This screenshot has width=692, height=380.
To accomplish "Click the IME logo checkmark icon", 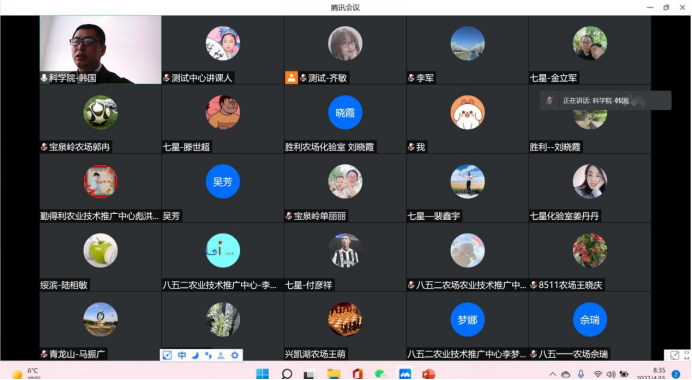I will (167, 355).
